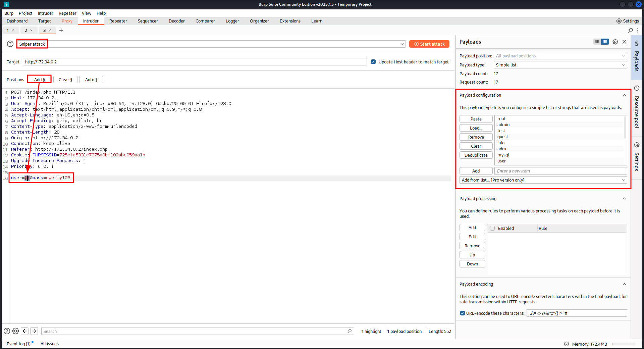Click the Auto § button
The image size is (644, 349).
[x=91, y=80]
